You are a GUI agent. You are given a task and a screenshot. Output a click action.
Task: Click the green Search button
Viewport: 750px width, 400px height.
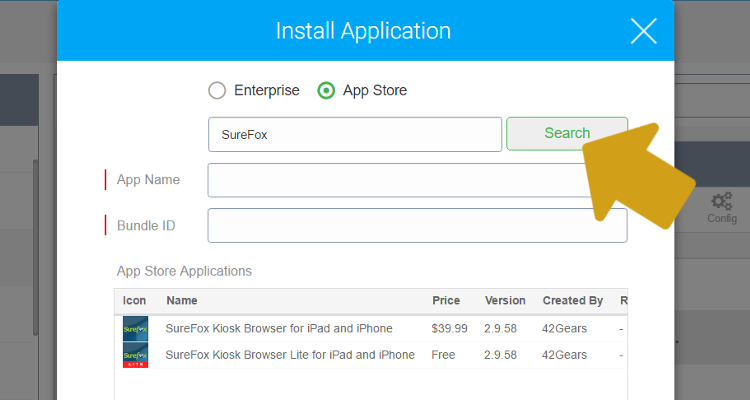click(567, 133)
